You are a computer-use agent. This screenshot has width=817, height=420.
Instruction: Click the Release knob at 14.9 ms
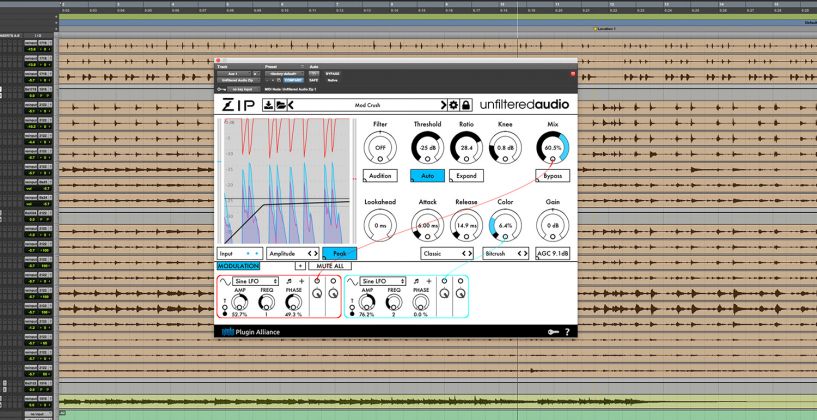466,225
